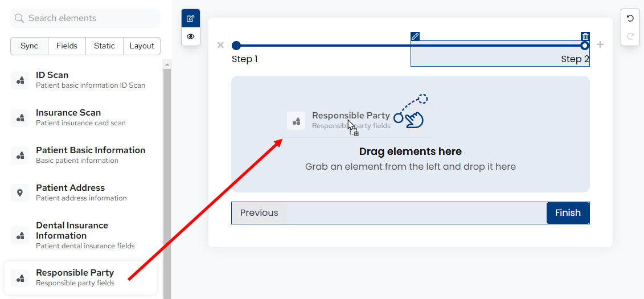Select the ID Scan element title
The width and height of the screenshot is (644, 299).
click(52, 75)
